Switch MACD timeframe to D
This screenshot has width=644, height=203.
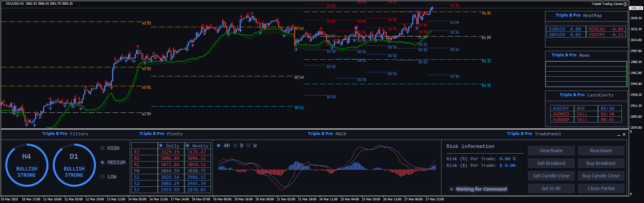point(235,146)
